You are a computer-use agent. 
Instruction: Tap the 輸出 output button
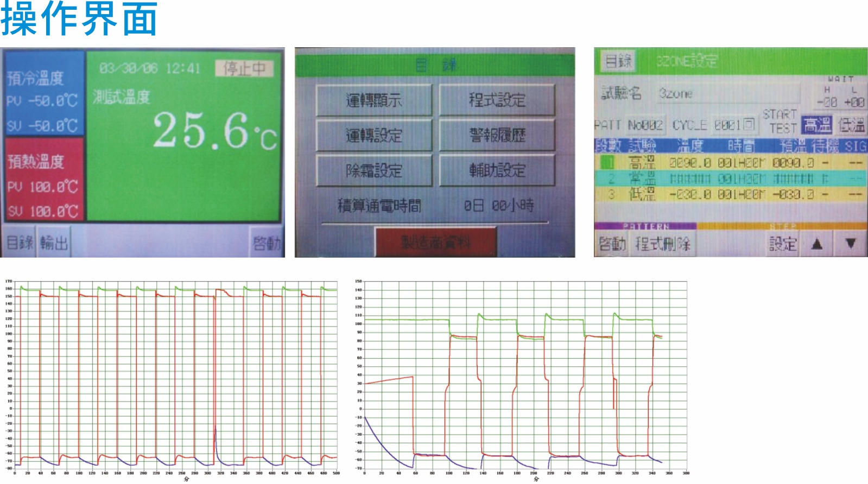tap(54, 243)
